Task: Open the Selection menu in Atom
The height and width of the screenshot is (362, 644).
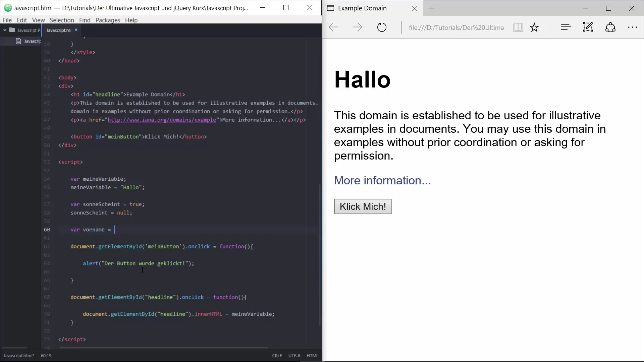Action: pos(62,20)
